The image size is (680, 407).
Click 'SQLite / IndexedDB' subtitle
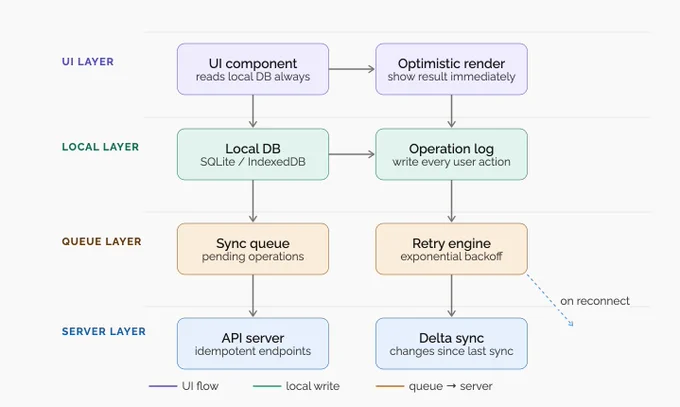pos(253,162)
